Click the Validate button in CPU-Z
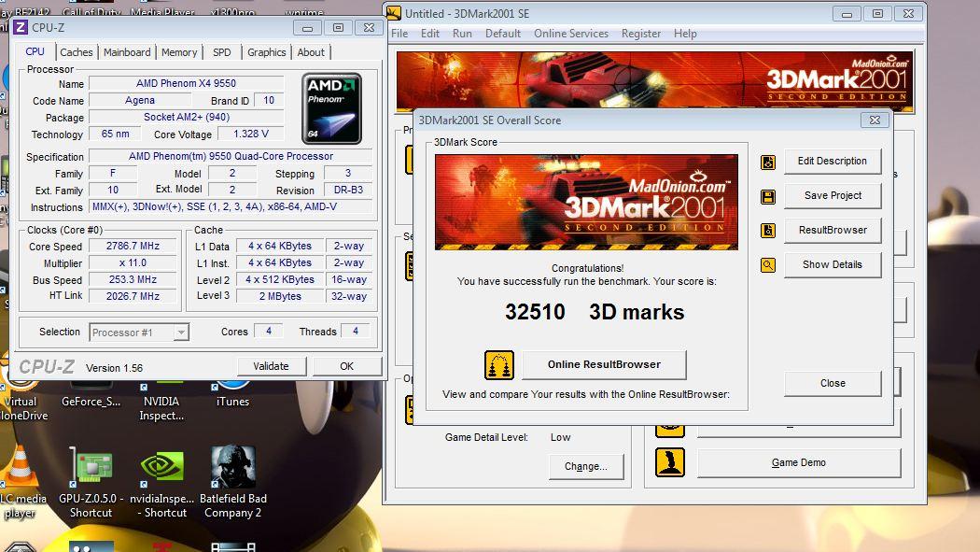The height and width of the screenshot is (552, 980). tap(272, 366)
